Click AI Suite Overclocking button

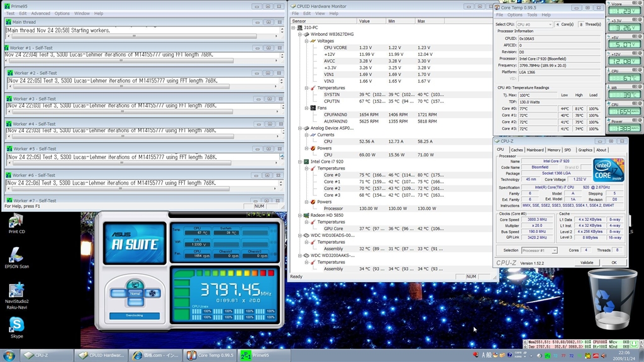click(x=135, y=315)
